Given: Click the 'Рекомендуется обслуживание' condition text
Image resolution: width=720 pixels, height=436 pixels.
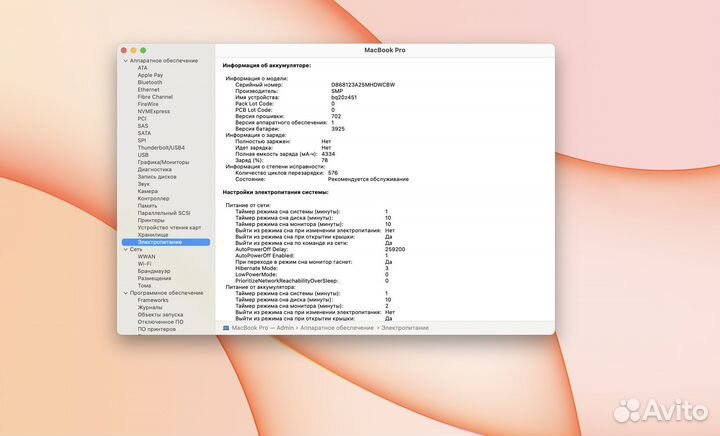Looking at the screenshot, I should click(368, 179).
